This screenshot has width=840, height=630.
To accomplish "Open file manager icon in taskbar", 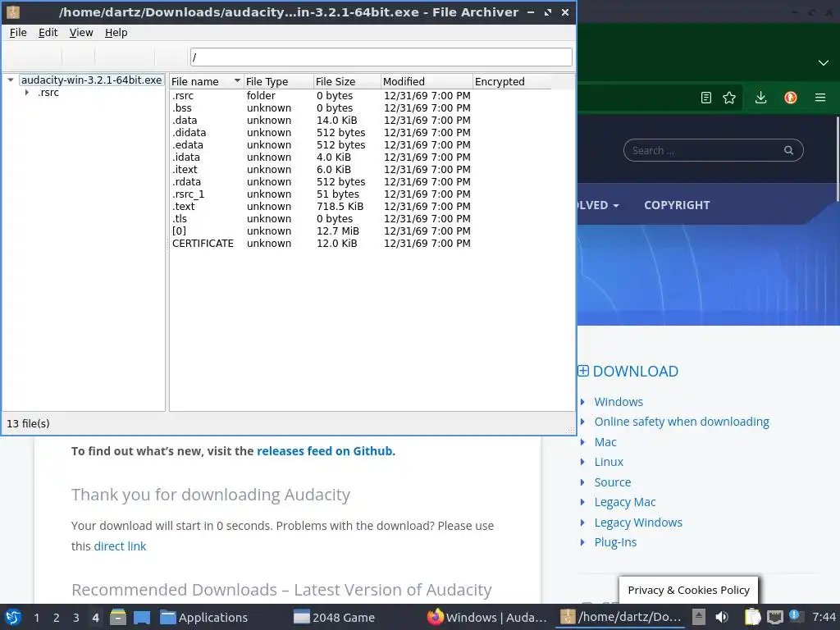I will click(x=118, y=617).
